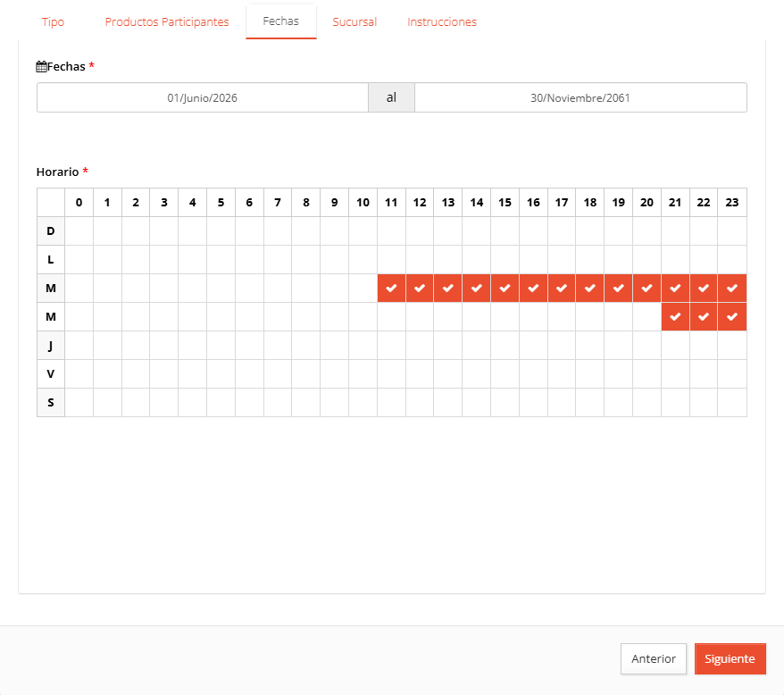The height and width of the screenshot is (695, 784).
Task: Open the Instrucciones tab
Action: tap(442, 22)
